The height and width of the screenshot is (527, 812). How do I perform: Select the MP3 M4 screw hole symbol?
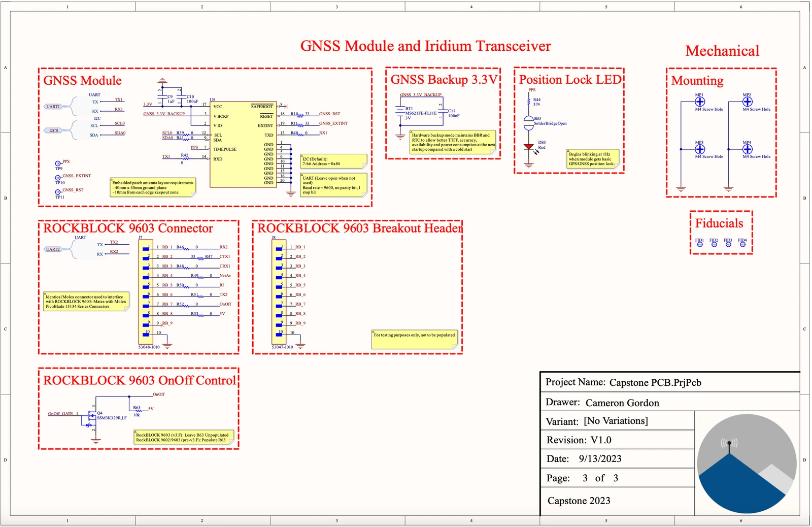click(x=700, y=149)
